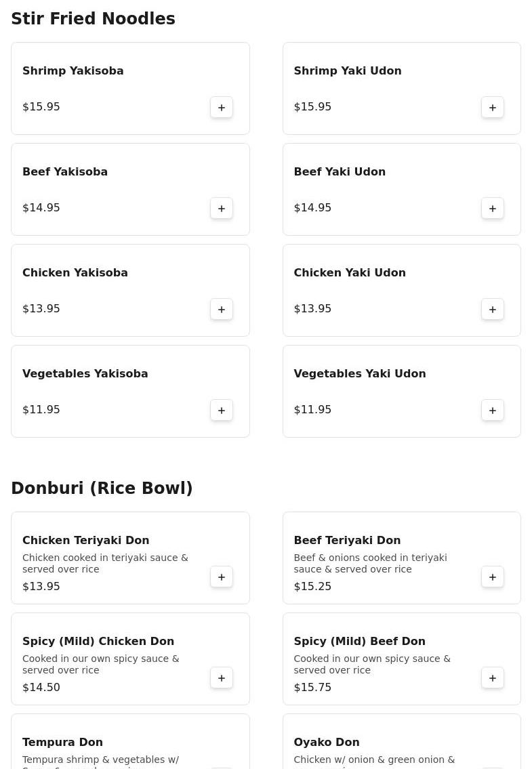
Task: Open Beef Teriyaki Don item title
Action: 347,541
